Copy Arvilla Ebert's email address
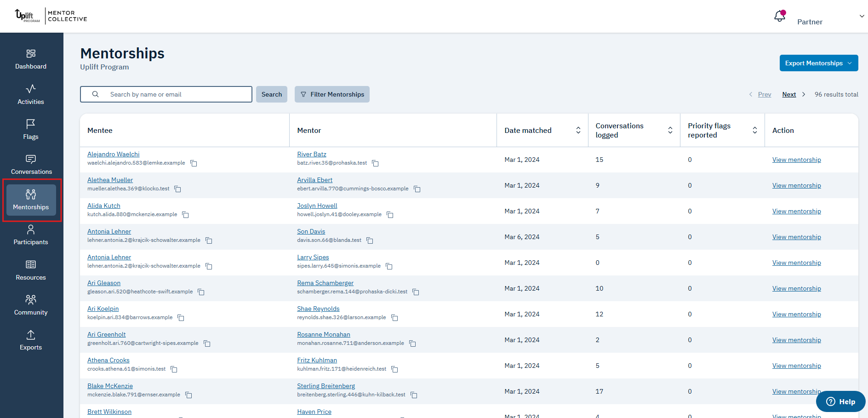Screen dimensions: 868x418 [x=417, y=189]
